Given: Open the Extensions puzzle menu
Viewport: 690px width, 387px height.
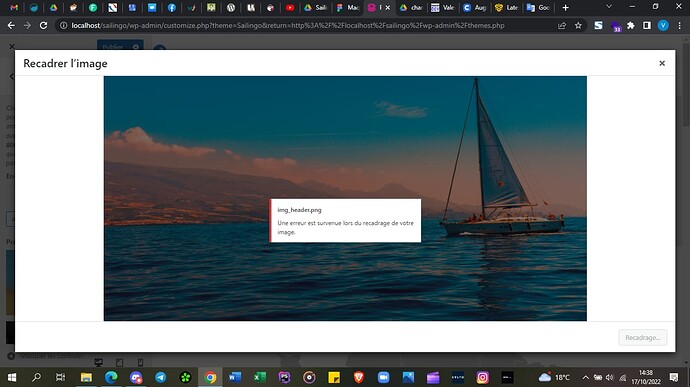Looking at the screenshot, I should tap(631, 26).
